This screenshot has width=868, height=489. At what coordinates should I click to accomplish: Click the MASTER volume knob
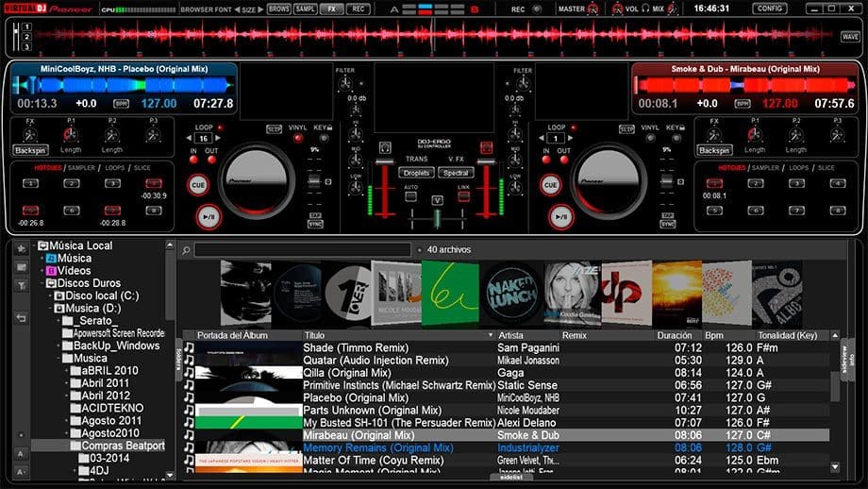pyautogui.click(x=593, y=8)
